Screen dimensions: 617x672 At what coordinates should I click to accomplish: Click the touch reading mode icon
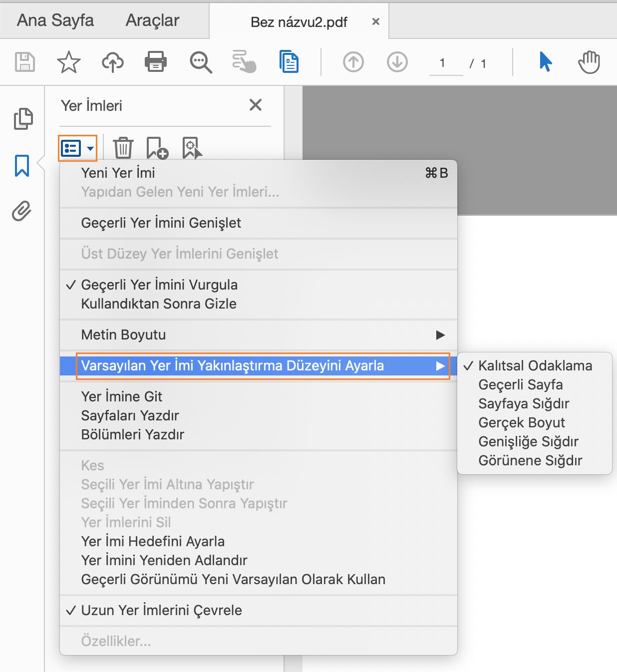point(244,61)
